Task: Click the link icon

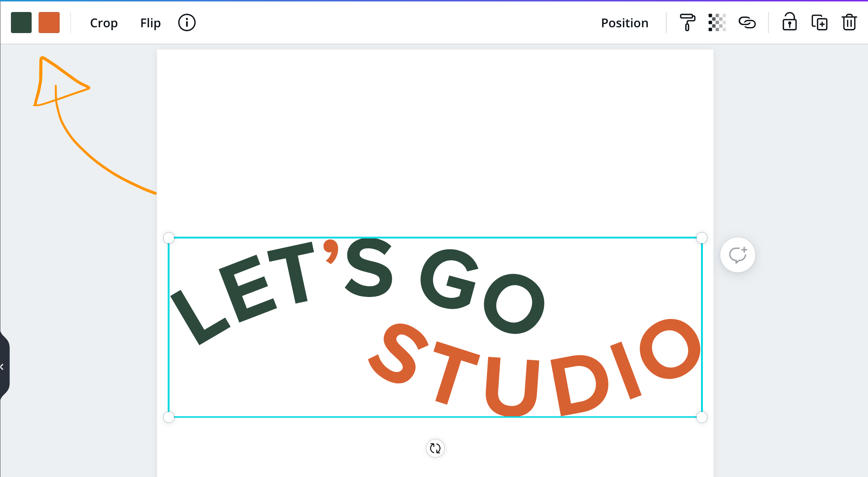Action: pyautogui.click(x=747, y=23)
